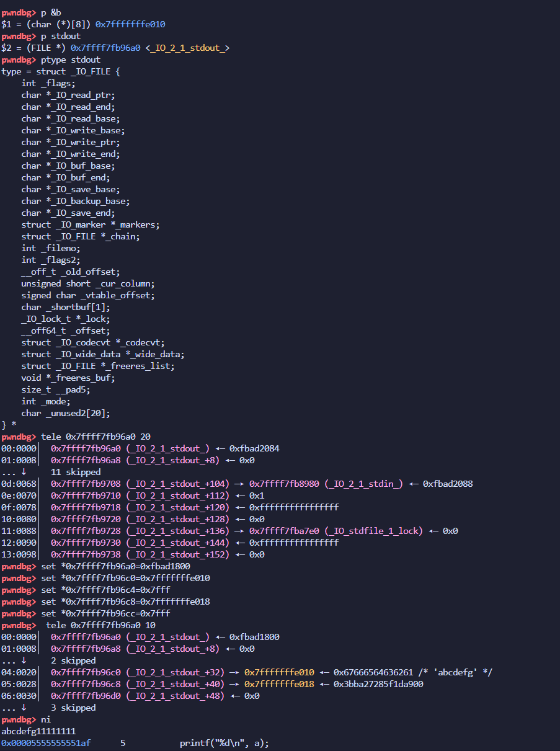
Task: Click the '3 skipped' telescope row
Action: click(73, 708)
